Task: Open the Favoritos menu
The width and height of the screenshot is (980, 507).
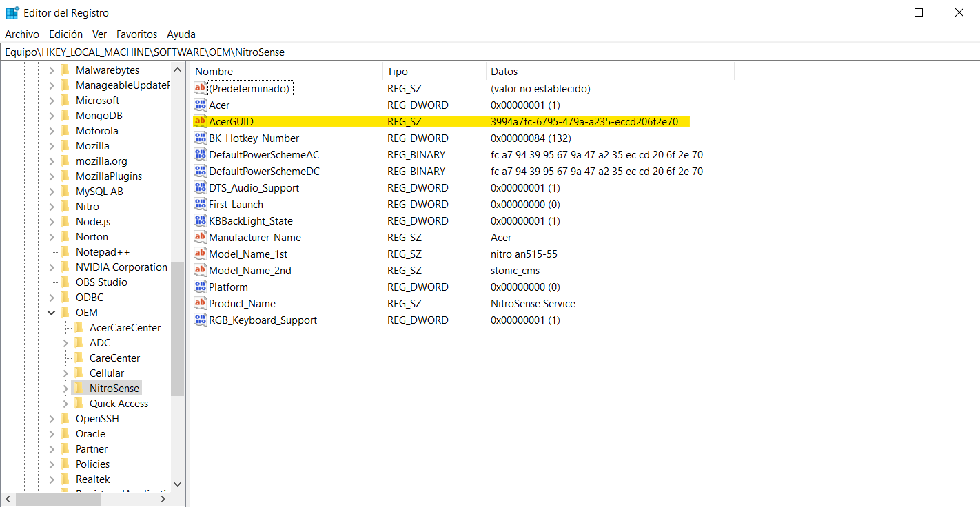Action: (136, 34)
